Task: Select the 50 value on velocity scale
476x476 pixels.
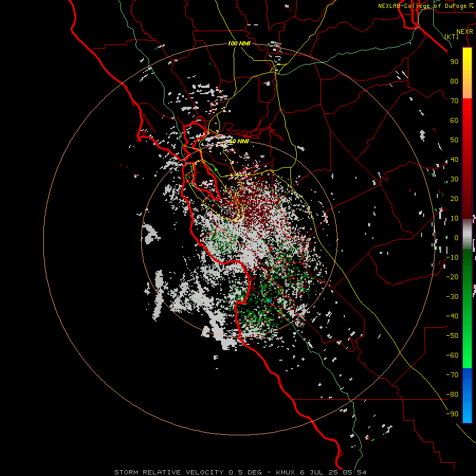Action: click(454, 140)
